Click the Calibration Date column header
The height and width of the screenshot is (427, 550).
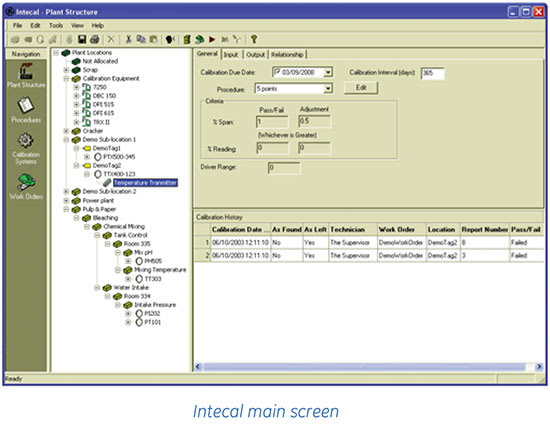click(240, 229)
